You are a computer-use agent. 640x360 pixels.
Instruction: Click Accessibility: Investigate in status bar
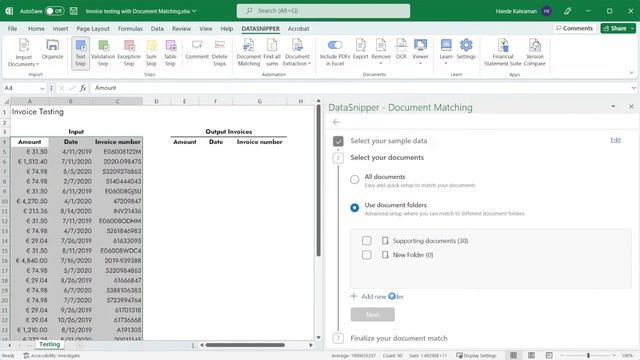52,356
